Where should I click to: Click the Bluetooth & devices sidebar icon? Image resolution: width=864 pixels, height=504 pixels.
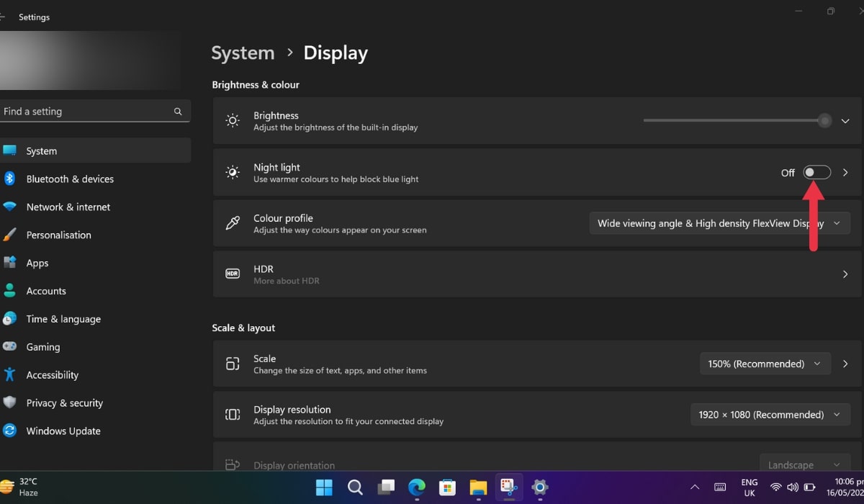[x=10, y=179]
